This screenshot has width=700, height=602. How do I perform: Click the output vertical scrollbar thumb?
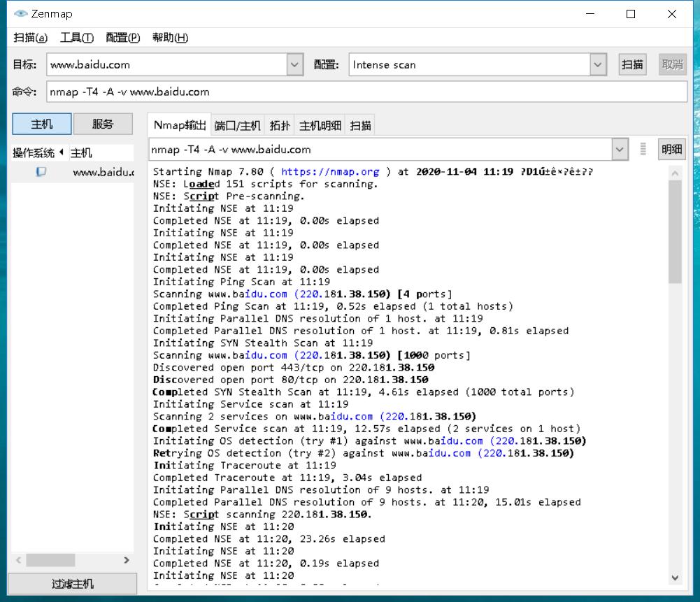click(675, 232)
